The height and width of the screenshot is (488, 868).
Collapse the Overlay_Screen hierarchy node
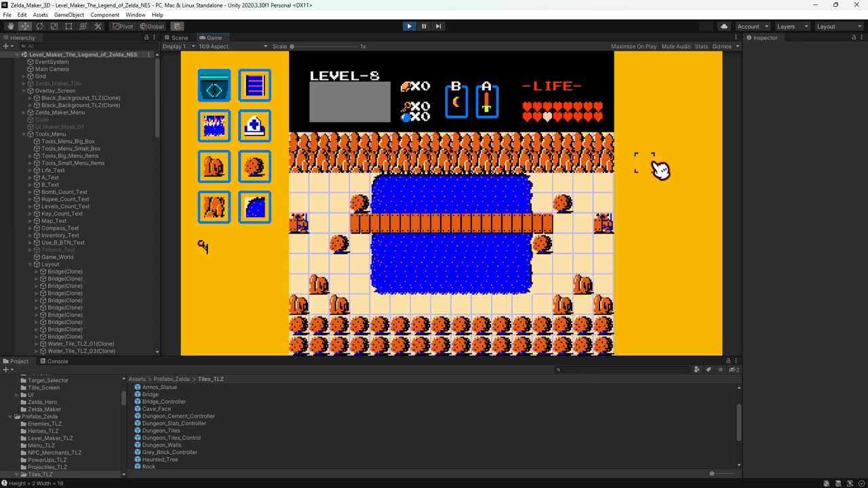[x=24, y=91]
